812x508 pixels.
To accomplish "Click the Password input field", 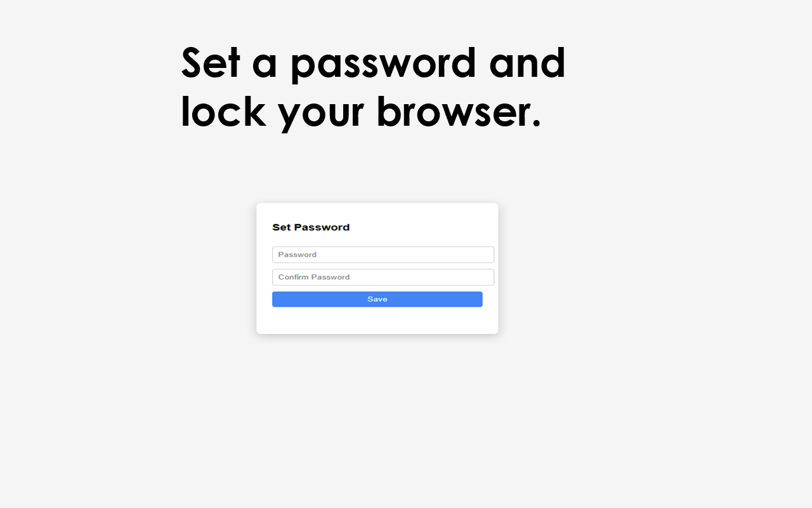I will [x=383, y=255].
